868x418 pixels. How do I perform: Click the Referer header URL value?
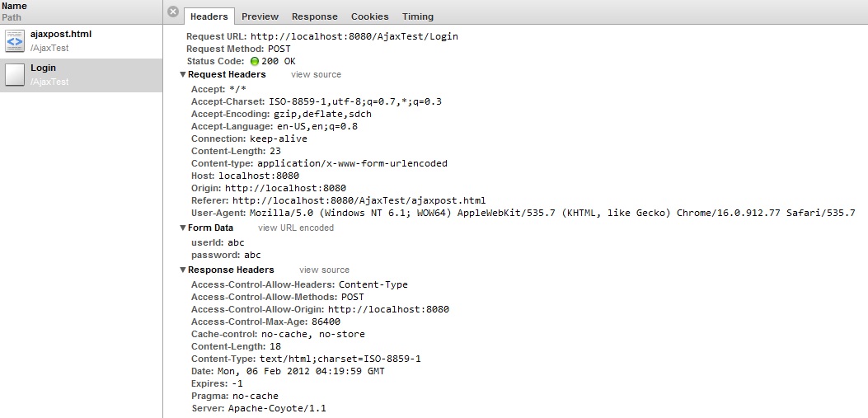[x=359, y=200]
